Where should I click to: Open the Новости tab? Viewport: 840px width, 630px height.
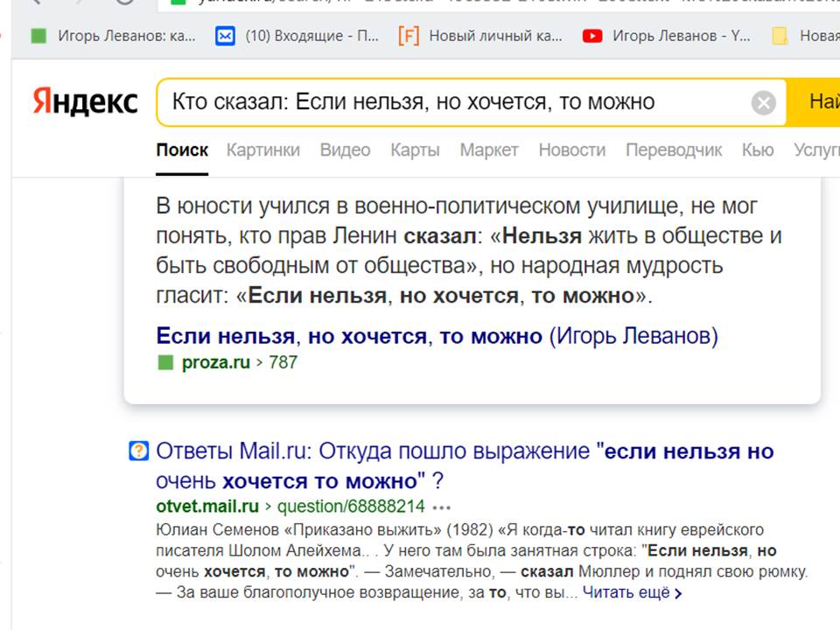pos(572,150)
